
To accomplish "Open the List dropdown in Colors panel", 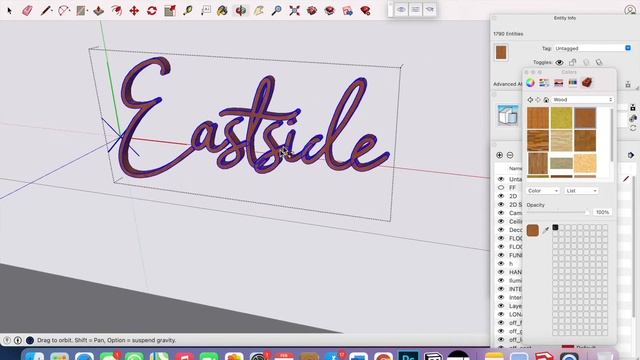I will pyautogui.click(x=582, y=191).
